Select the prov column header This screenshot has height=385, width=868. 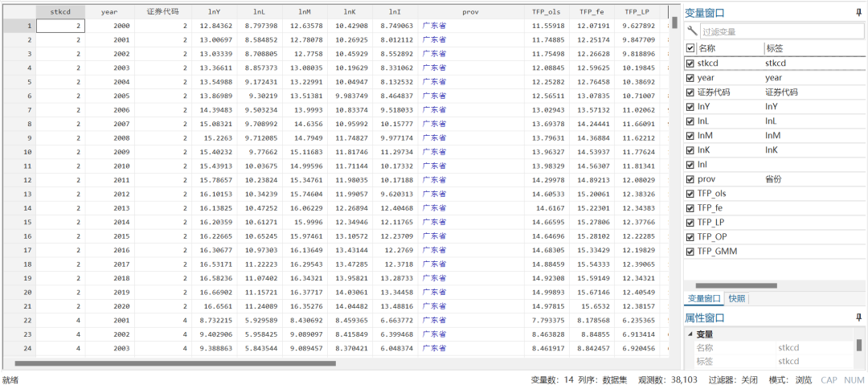pyautogui.click(x=471, y=11)
